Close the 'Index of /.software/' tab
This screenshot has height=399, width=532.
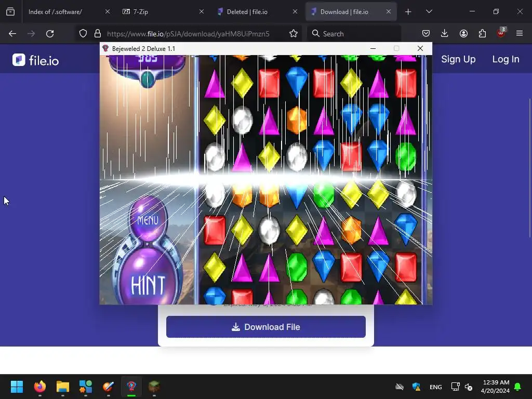coord(107,11)
